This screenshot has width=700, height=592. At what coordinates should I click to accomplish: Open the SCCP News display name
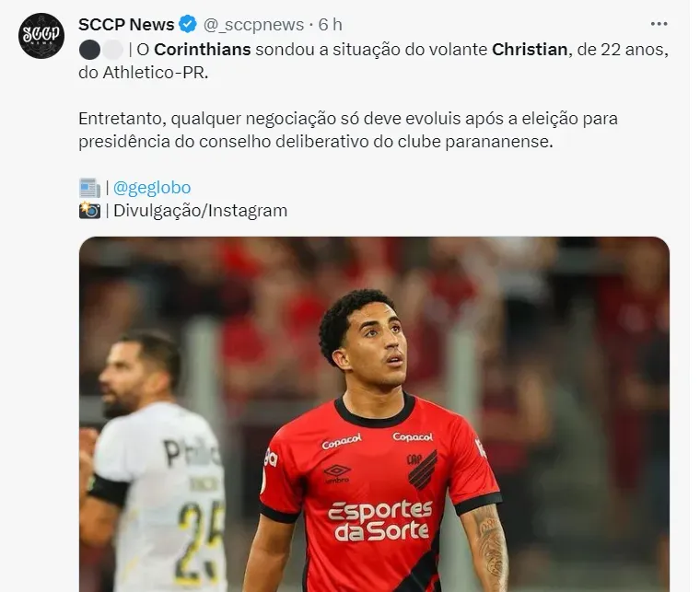126,25
